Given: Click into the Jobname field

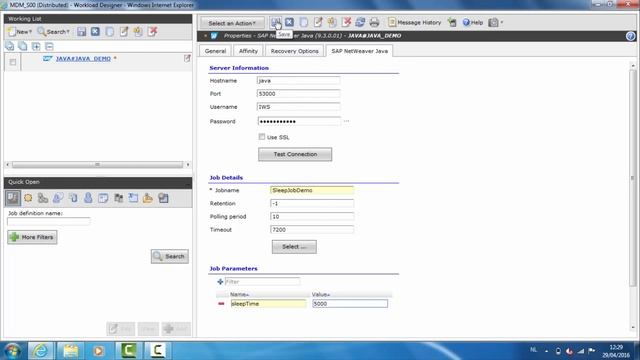Looking at the screenshot, I should pos(312,190).
